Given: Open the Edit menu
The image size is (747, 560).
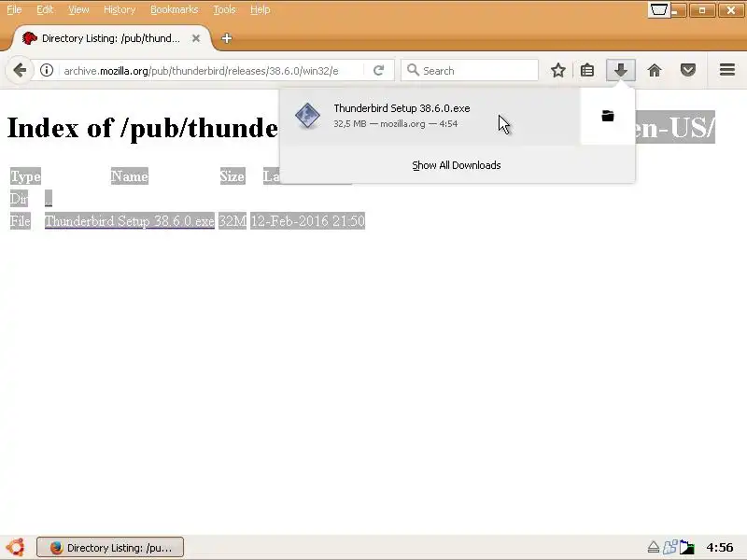Looking at the screenshot, I should click(45, 9).
